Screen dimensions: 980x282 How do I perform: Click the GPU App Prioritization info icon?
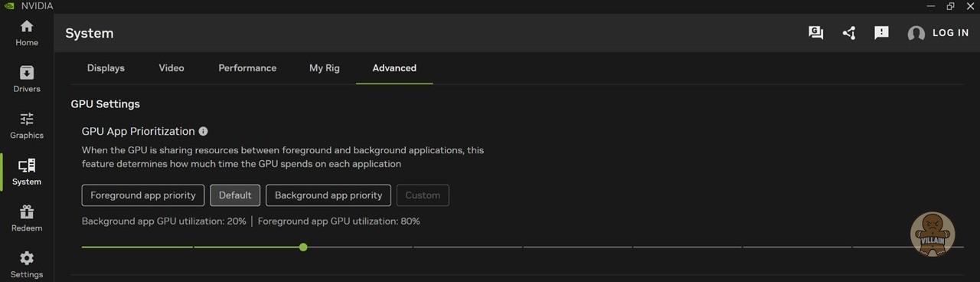point(203,132)
